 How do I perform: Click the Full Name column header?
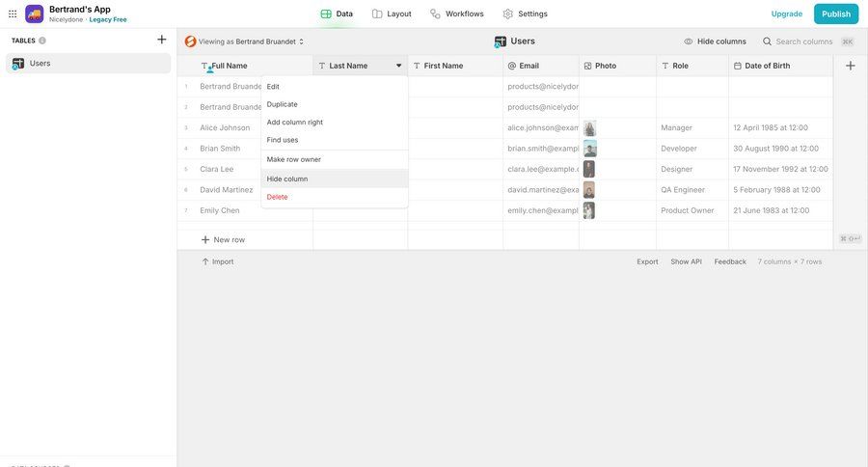pyautogui.click(x=245, y=66)
